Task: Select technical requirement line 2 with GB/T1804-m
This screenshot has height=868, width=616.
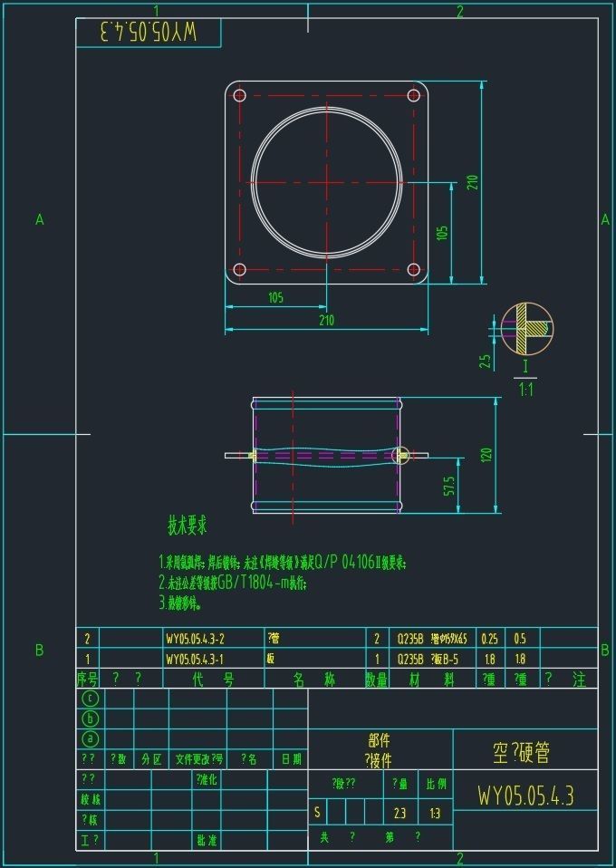Action: [x=233, y=583]
